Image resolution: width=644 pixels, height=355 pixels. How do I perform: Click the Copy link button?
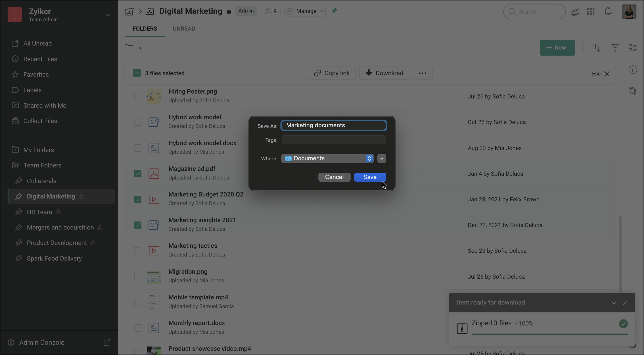click(x=332, y=73)
